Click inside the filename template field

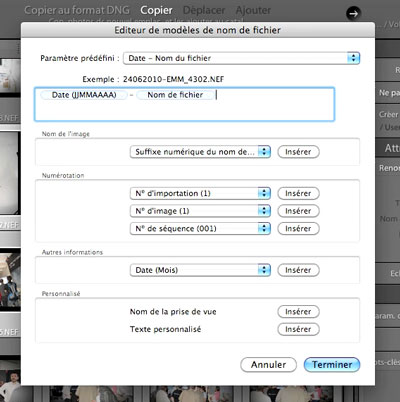click(184, 104)
